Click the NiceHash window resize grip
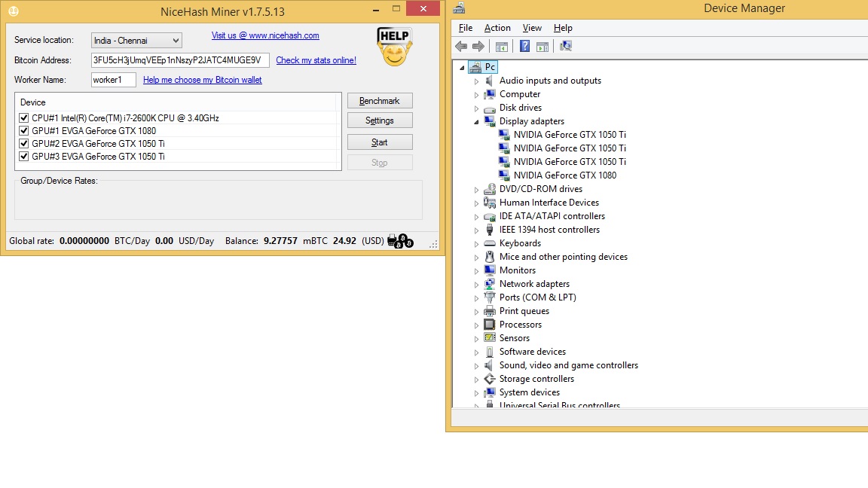 tap(433, 244)
